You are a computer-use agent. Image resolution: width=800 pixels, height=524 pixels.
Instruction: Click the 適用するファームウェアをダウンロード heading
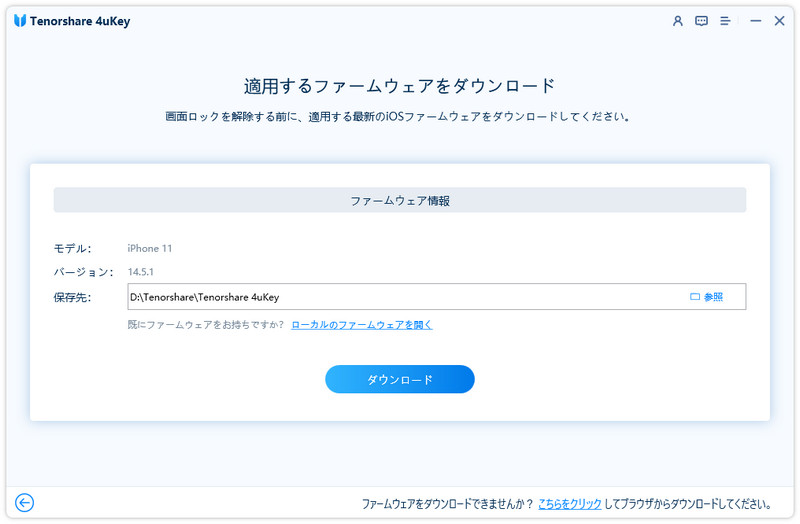coord(399,86)
